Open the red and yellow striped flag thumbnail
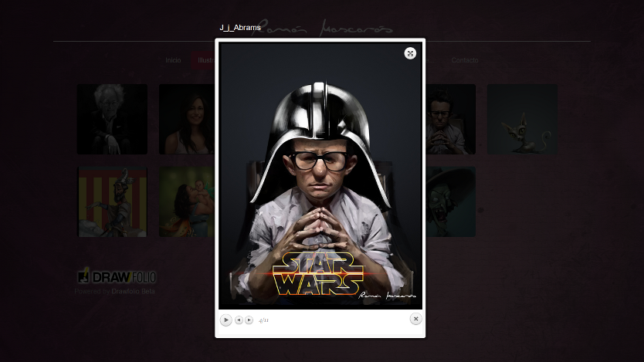644x362 pixels. 112,202
